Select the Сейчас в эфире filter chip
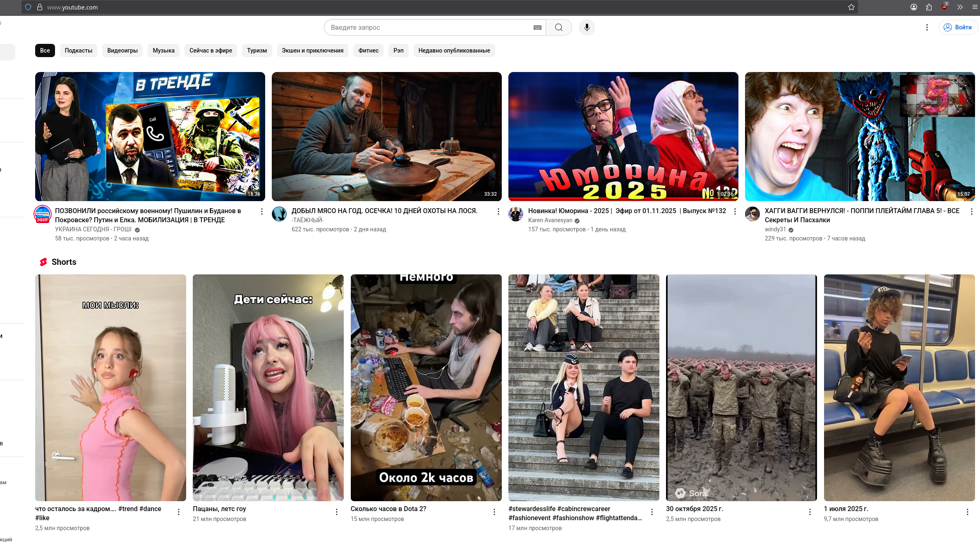The width and height of the screenshot is (980, 550). click(x=211, y=50)
